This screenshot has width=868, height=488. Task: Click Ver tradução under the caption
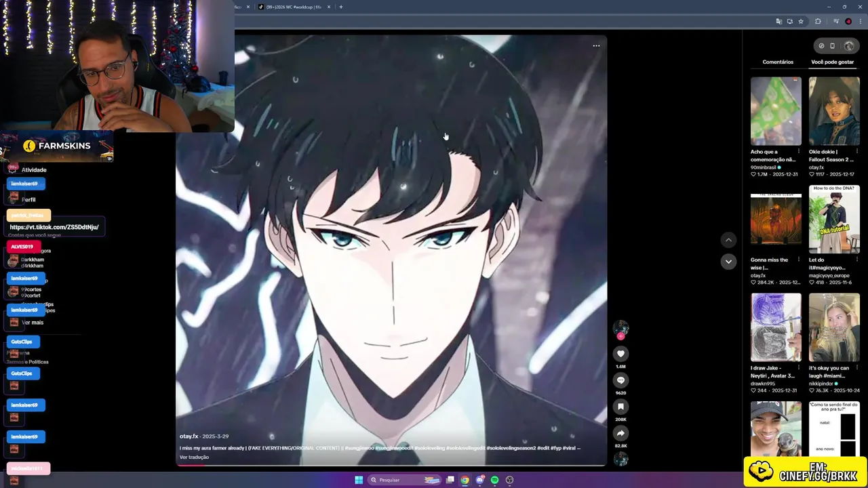[194, 457]
